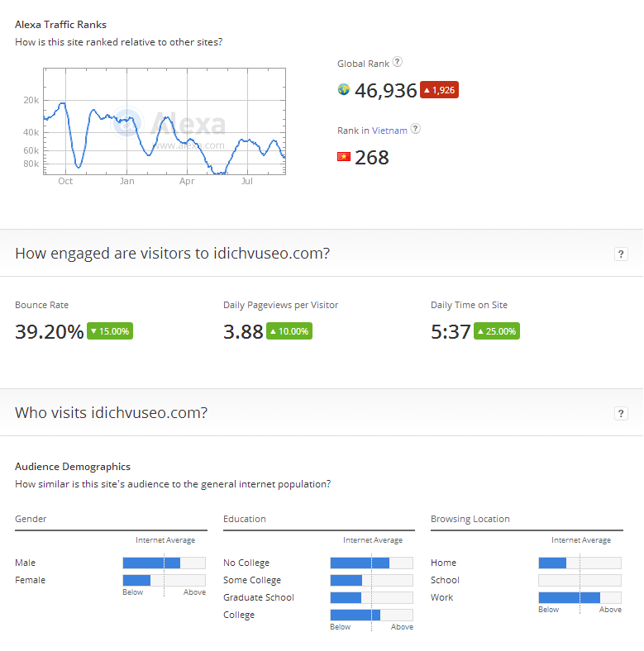Viewport: 644px width, 651px height.
Task: Click the Global Rank help question mark icon
Action: click(397, 62)
